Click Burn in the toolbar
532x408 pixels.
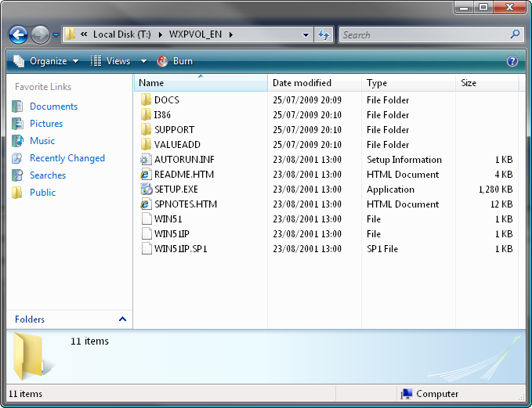pyautogui.click(x=175, y=61)
